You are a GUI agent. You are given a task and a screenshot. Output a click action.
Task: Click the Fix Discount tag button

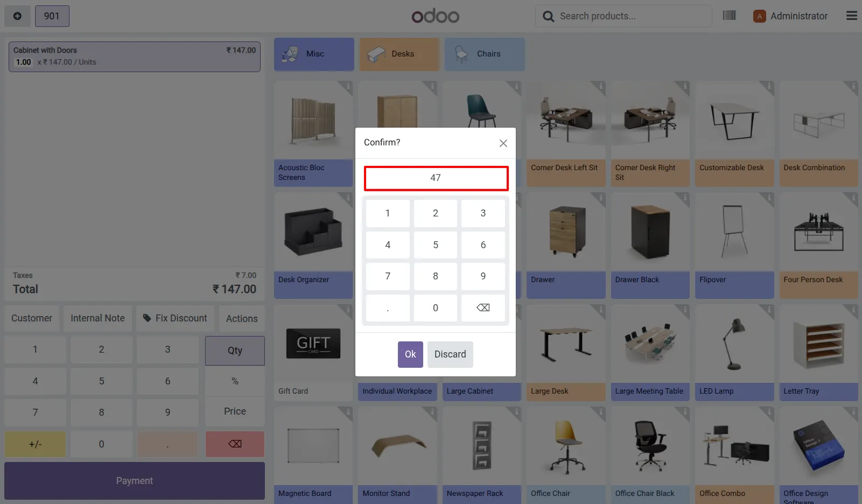(x=175, y=318)
